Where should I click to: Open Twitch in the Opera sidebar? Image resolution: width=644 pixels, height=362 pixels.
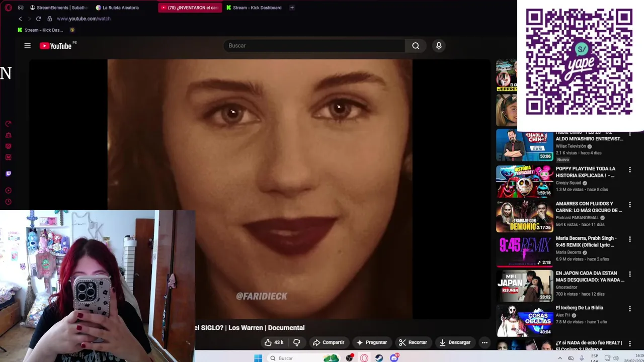(8, 174)
